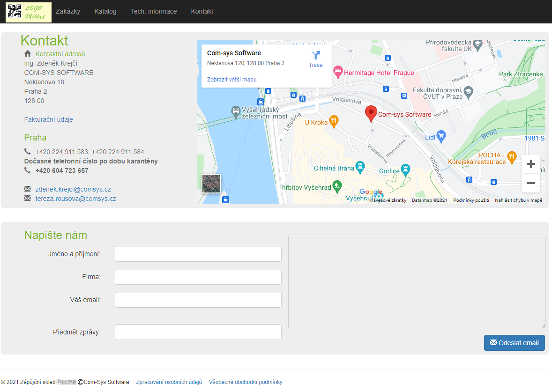Click the red Com-sys Software map pin
The width and height of the screenshot is (552, 392).
coord(371,113)
